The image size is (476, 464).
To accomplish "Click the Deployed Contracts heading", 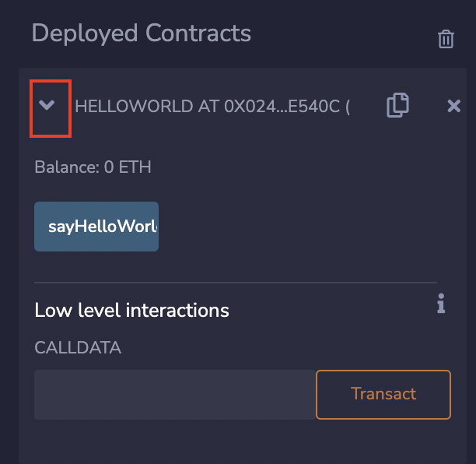I will point(141,33).
